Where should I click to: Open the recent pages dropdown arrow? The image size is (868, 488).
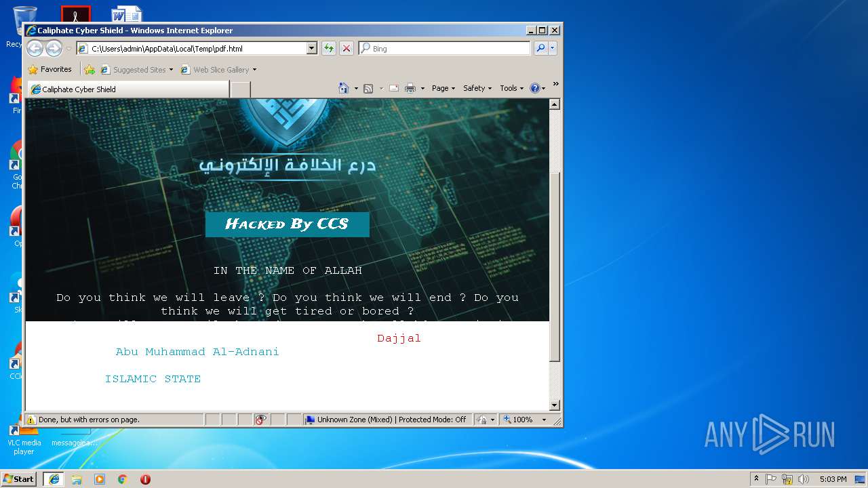click(68, 49)
